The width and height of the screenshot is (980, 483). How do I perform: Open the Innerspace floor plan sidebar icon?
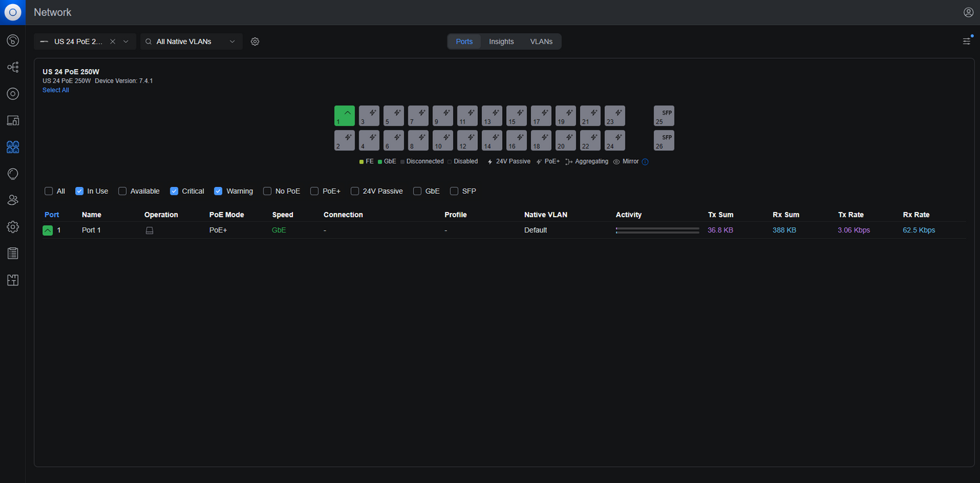click(x=12, y=280)
